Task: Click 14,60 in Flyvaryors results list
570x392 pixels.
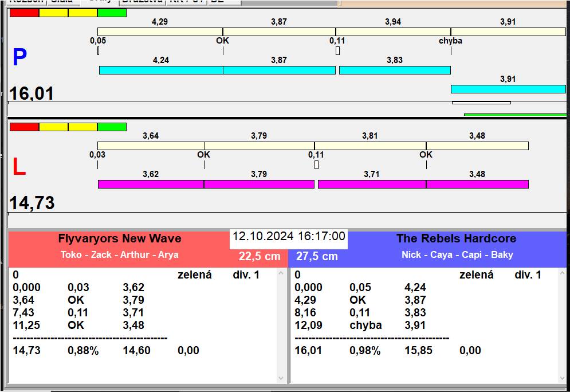Action: tap(137, 351)
